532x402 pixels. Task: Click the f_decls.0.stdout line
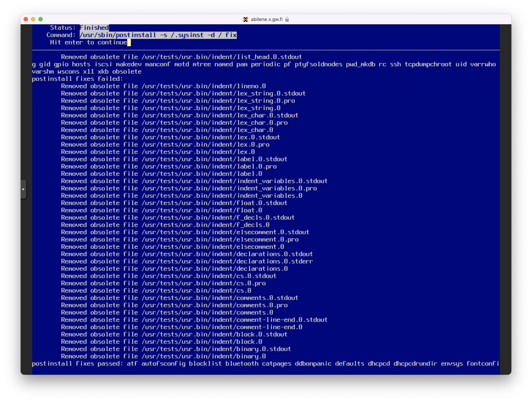(178, 218)
